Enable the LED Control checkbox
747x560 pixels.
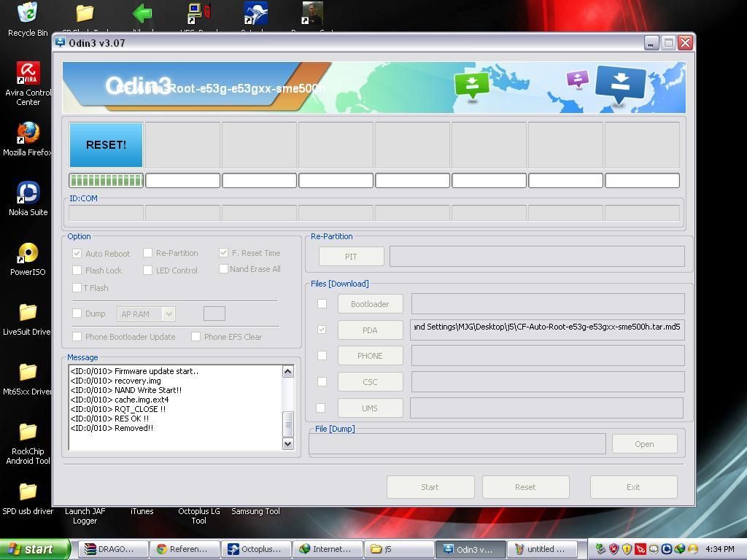pyautogui.click(x=147, y=271)
